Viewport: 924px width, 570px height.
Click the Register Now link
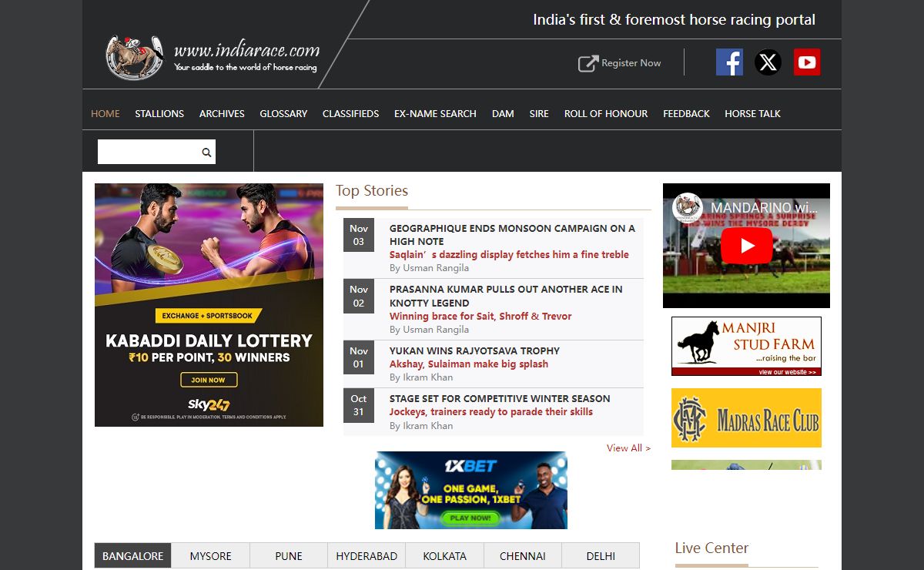[631, 63]
